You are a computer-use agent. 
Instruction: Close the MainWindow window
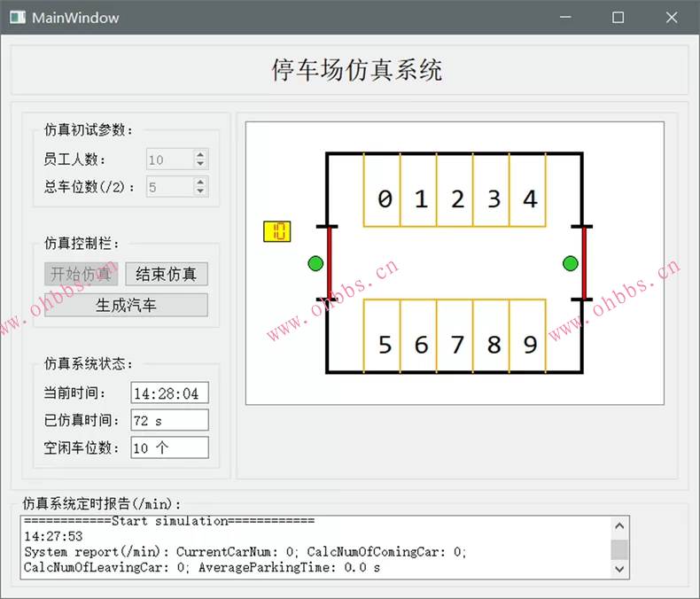(672, 18)
